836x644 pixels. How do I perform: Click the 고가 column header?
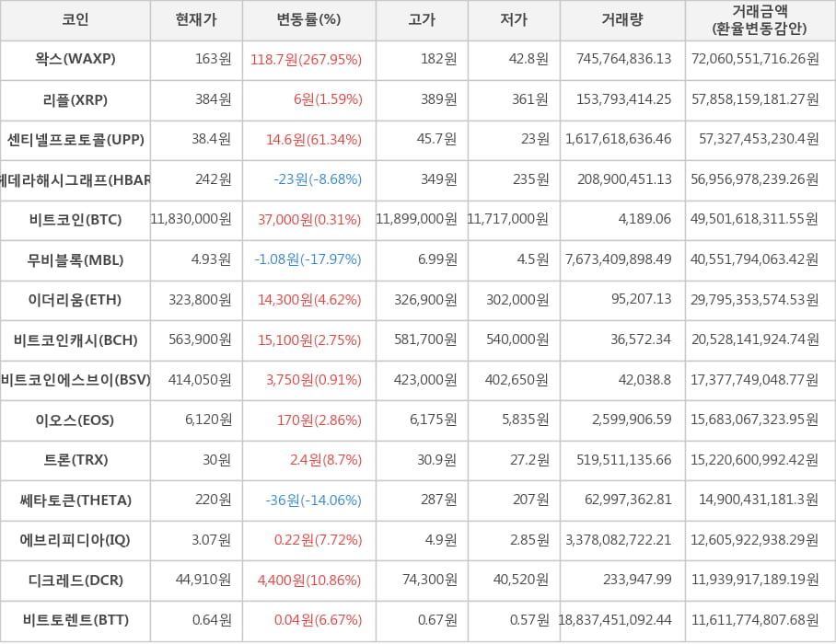pyautogui.click(x=422, y=19)
